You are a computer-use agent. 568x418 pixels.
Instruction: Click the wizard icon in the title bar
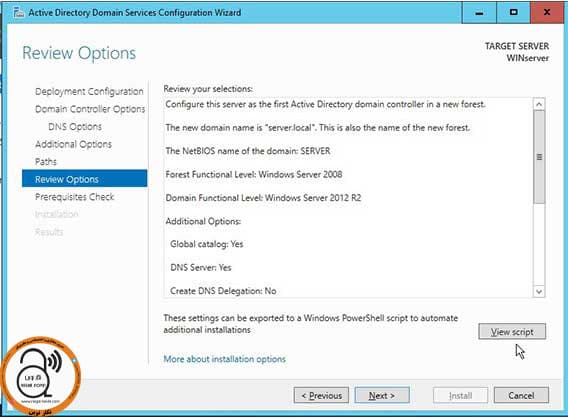pos(18,13)
